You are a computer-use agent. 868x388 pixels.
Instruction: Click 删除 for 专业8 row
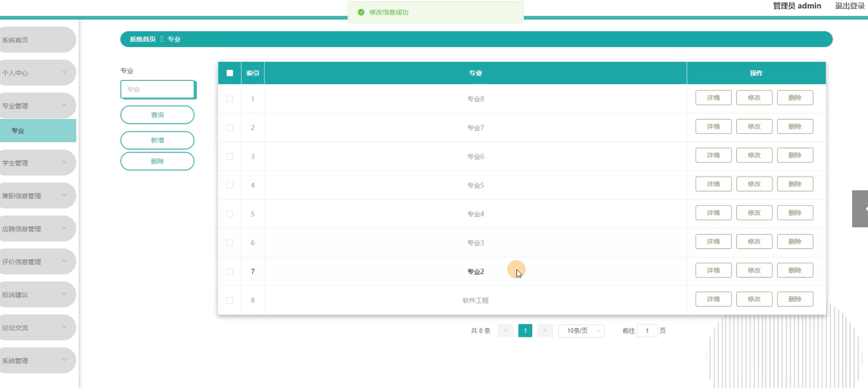pyautogui.click(x=795, y=98)
